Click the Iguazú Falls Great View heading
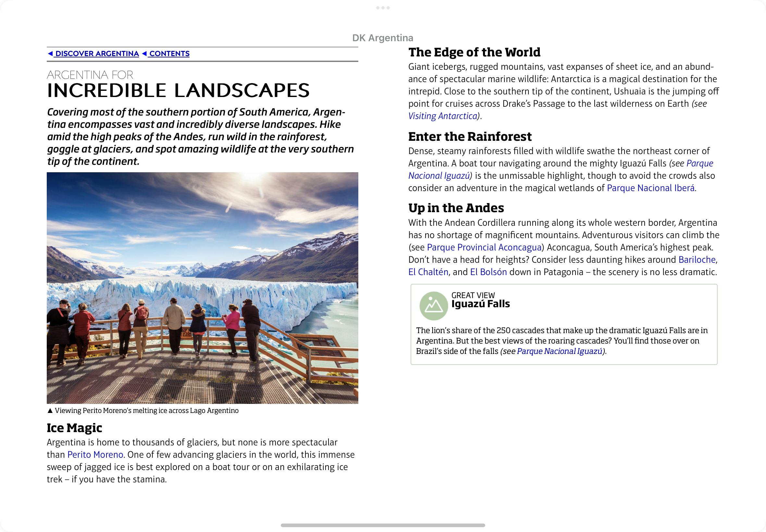 pos(481,304)
